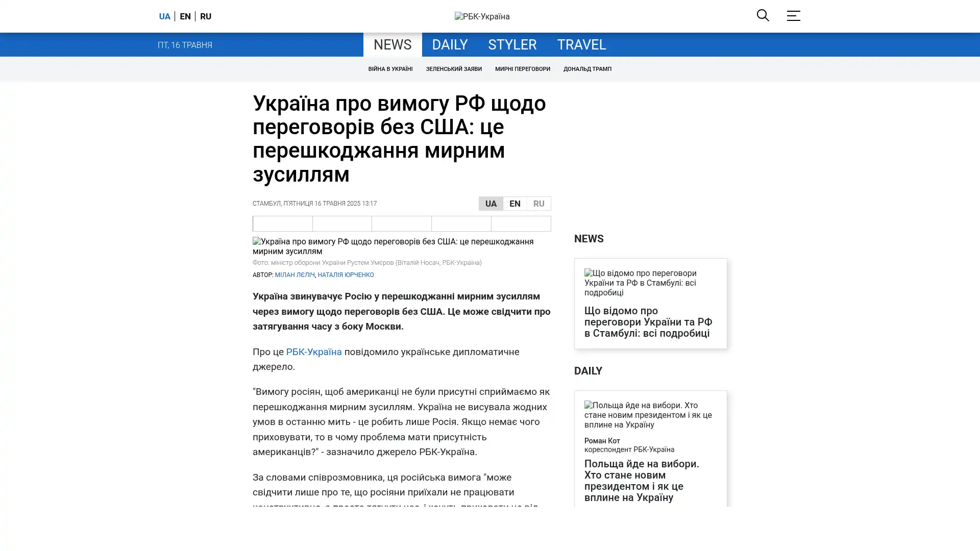Click the third share button box
This screenshot has height=551, width=980.
(x=401, y=223)
